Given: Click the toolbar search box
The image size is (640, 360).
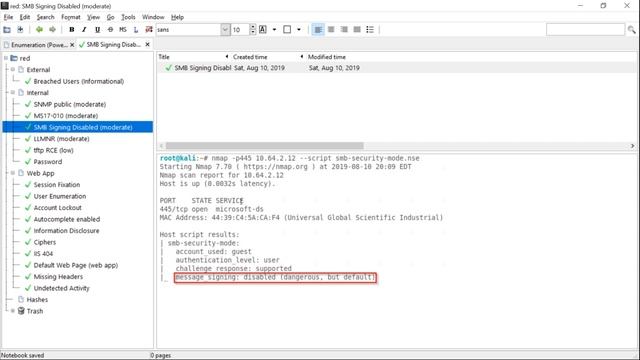Looking at the screenshot, I should (585, 29).
